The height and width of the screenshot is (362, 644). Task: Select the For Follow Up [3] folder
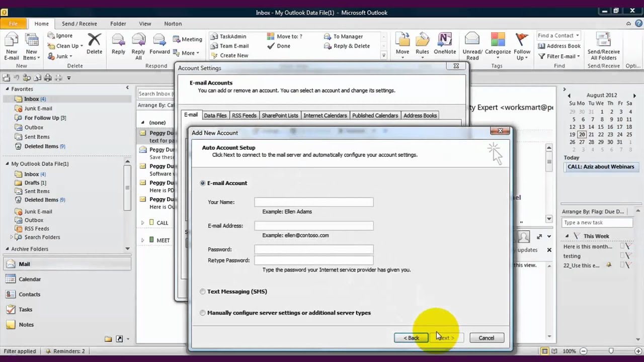coord(45,118)
